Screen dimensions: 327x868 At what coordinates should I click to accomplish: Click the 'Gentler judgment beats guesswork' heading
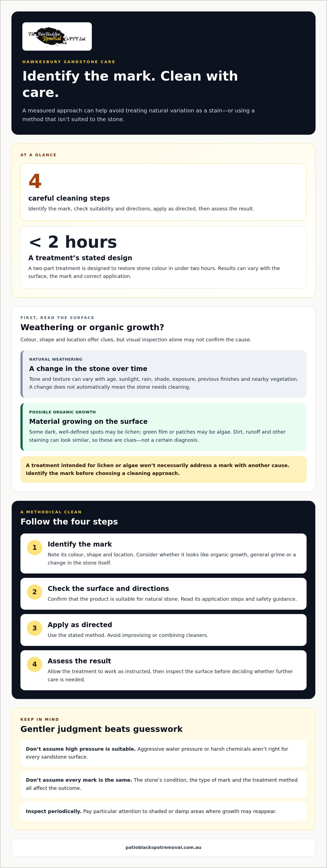[102, 729]
